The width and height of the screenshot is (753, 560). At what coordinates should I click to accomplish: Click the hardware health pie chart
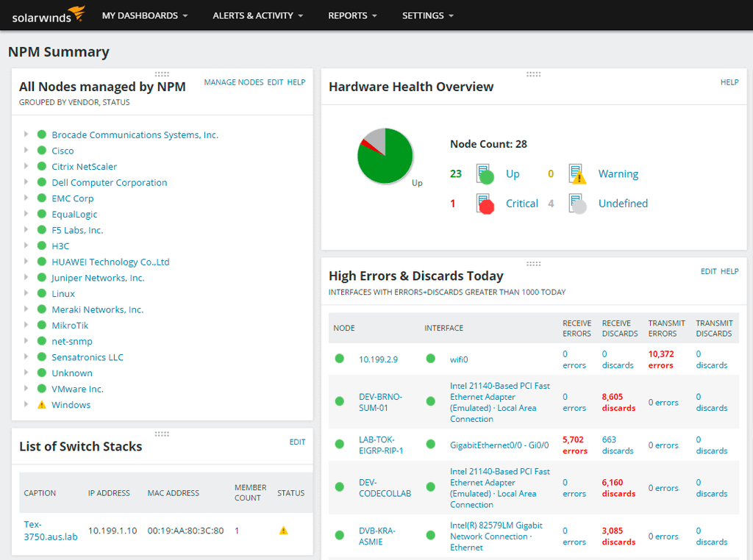point(385,156)
